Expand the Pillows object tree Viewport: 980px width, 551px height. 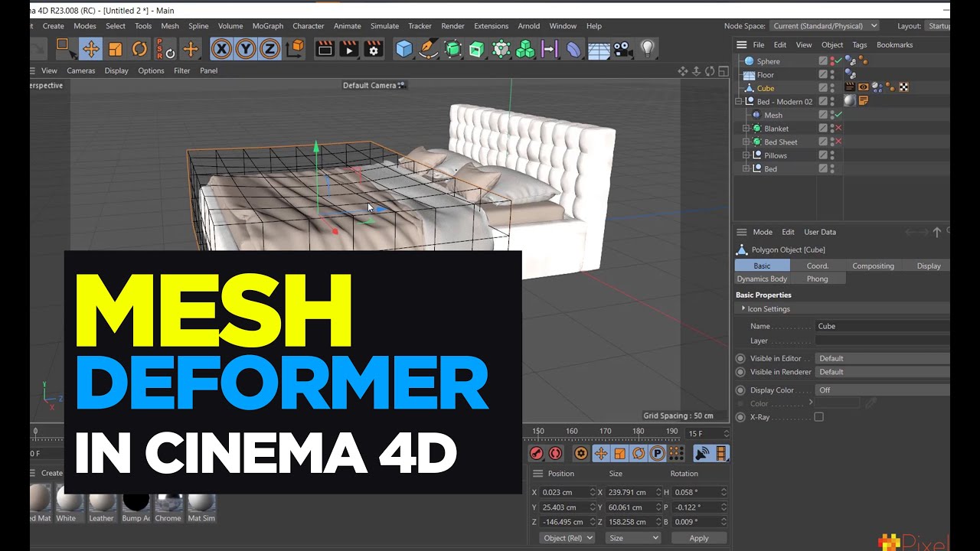pos(746,155)
